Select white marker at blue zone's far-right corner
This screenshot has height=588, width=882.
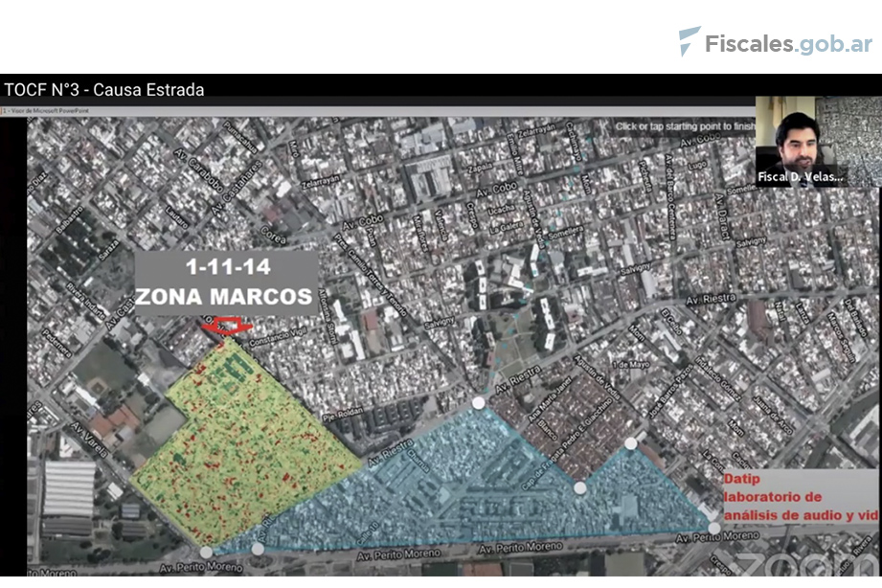pyautogui.click(x=714, y=528)
